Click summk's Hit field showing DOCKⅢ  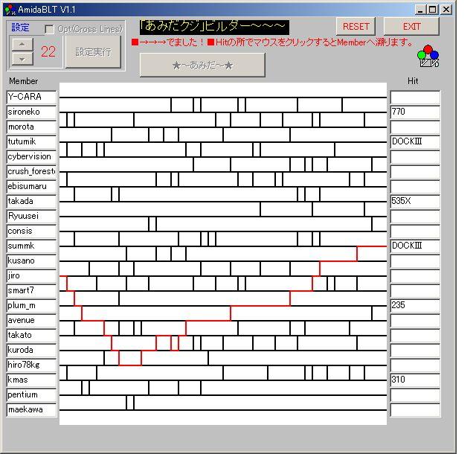click(x=414, y=246)
